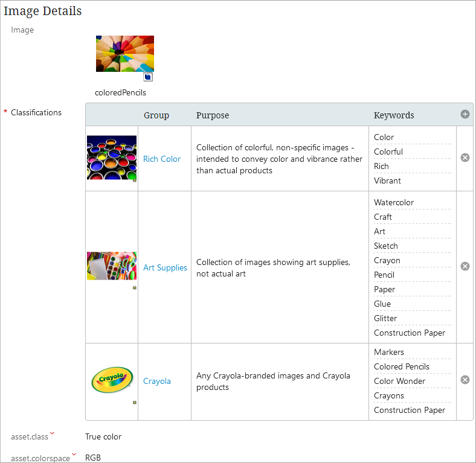Select the Watercolor keyword
This screenshot has height=463, width=476.
pos(394,202)
